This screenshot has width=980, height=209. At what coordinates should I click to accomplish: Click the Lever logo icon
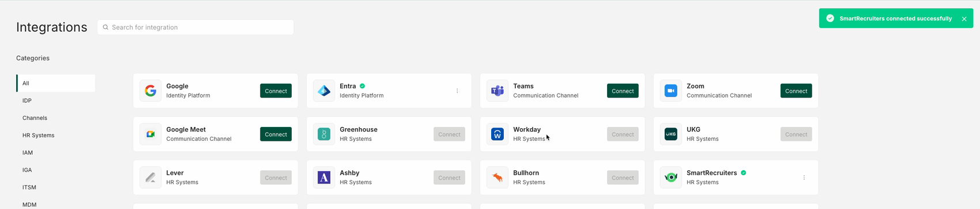(150, 177)
